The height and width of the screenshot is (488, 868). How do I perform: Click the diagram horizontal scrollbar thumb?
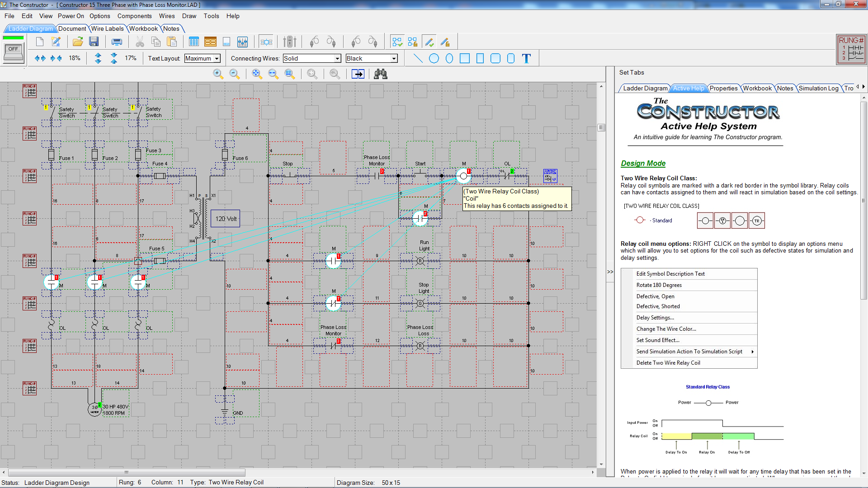pos(127,472)
